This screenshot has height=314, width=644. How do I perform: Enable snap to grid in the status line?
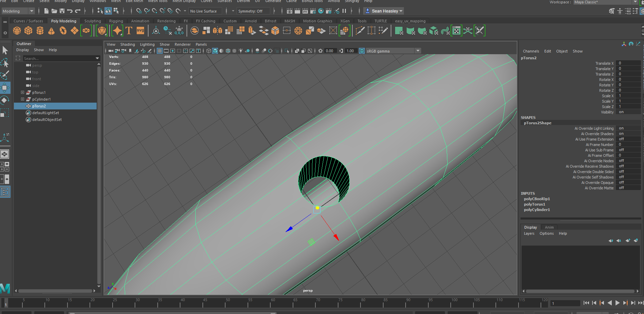click(139, 11)
